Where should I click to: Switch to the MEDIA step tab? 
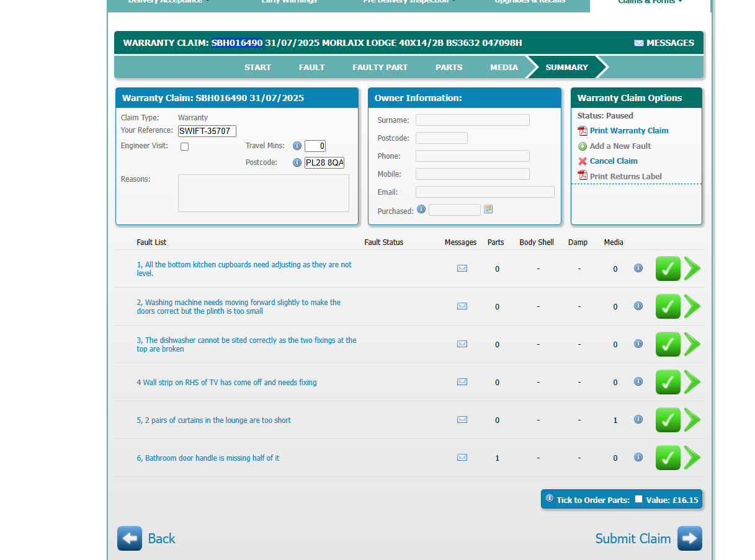pyautogui.click(x=504, y=67)
